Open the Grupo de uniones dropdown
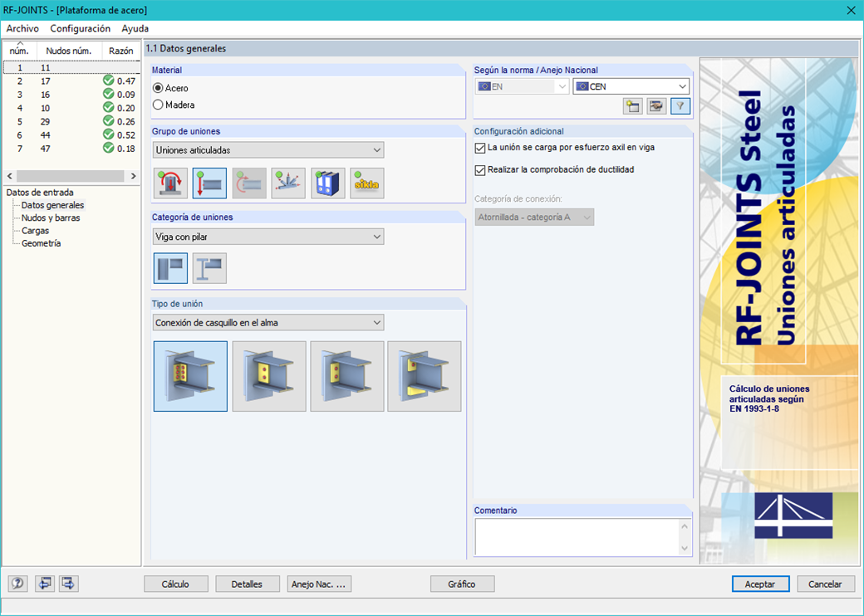This screenshot has height=616, width=864. pos(375,149)
